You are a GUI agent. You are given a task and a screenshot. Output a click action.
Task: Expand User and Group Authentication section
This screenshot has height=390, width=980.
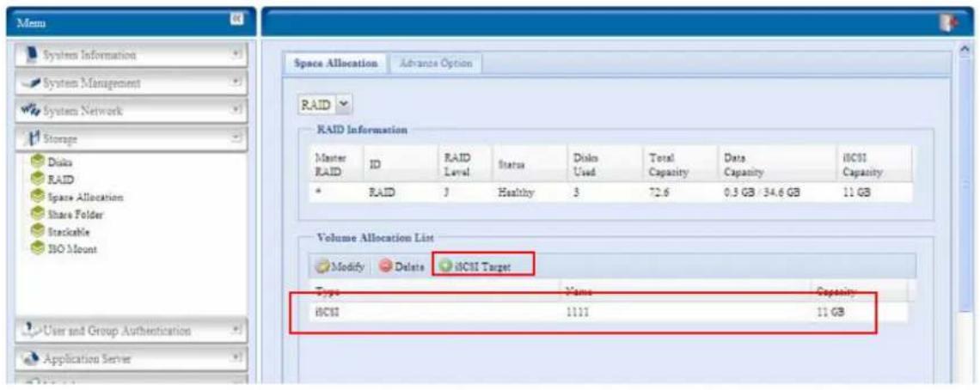[x=237, y=329]
